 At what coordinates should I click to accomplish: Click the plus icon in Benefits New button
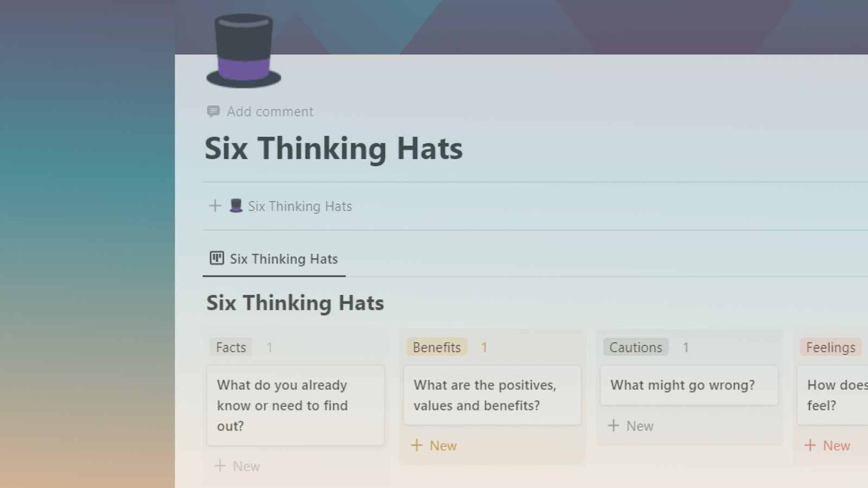(417, 445)
